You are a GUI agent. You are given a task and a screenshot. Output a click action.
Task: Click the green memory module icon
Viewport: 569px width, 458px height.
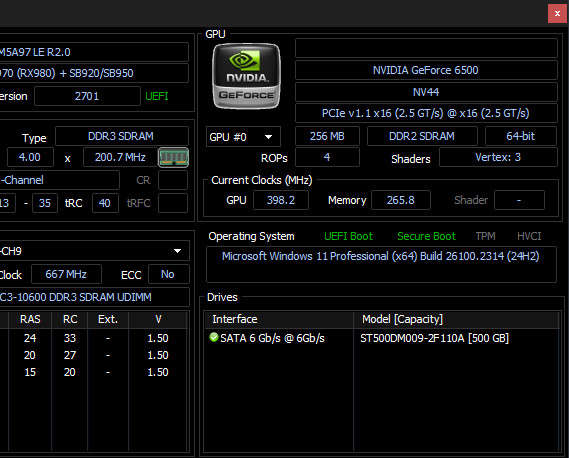(x=173, y=158)
